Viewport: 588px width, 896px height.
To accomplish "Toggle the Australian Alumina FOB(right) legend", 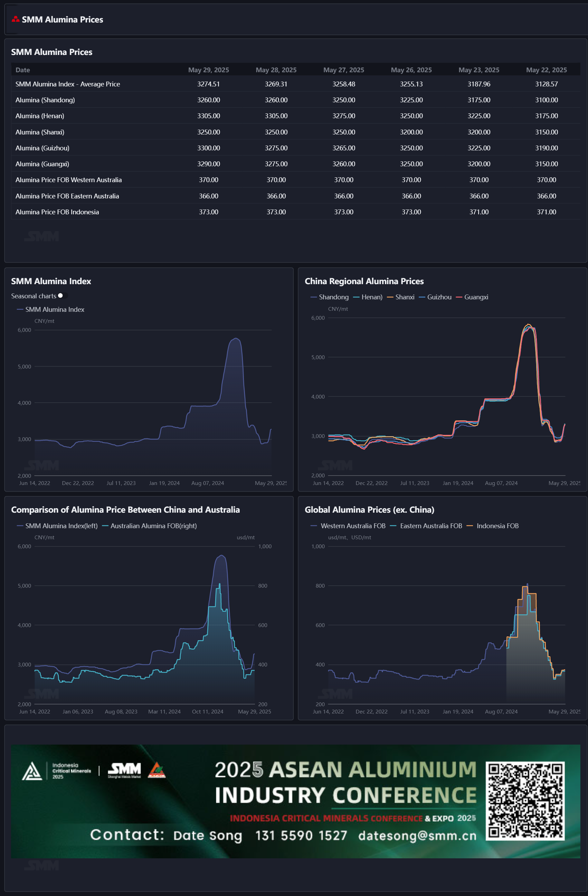I will [149, 525].
